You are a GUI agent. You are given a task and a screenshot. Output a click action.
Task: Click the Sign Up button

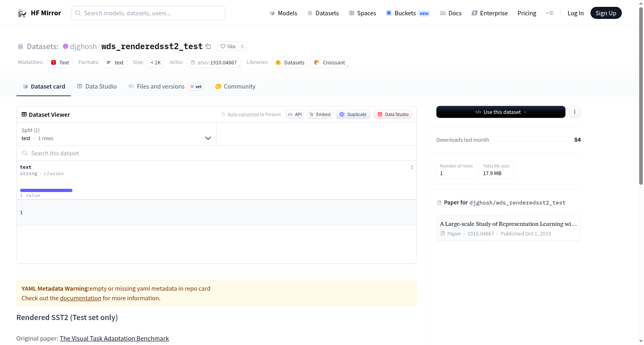point(606,13)
